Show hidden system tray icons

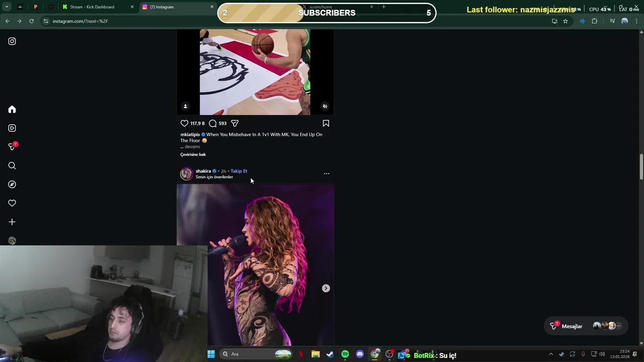pos(551,354)
